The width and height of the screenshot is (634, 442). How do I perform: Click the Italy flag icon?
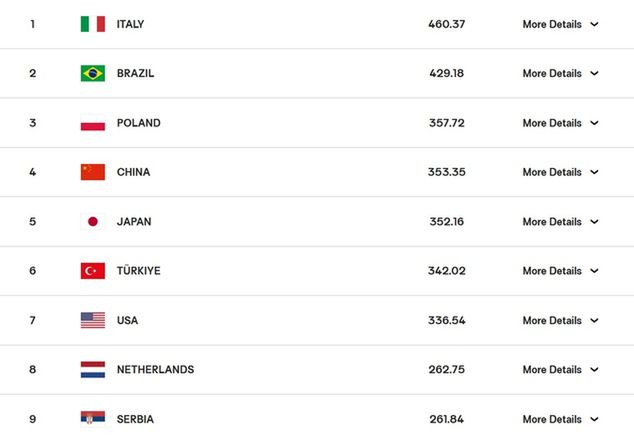(x=93, y=24)
